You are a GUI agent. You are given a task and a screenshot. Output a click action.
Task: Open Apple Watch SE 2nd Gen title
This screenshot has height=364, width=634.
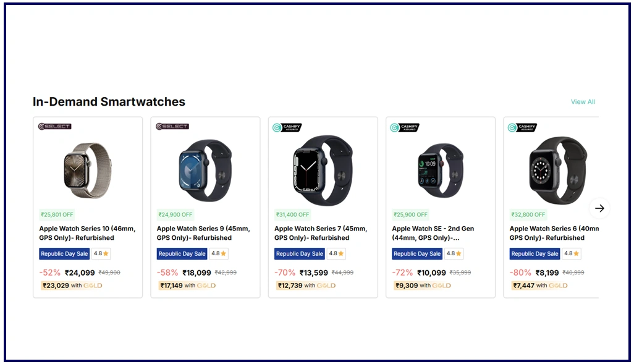pos(433,233)
